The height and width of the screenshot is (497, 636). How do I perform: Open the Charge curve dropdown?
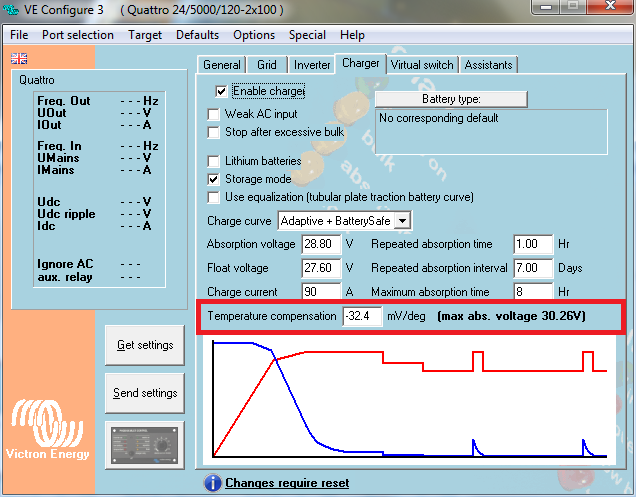click(402, 221)
